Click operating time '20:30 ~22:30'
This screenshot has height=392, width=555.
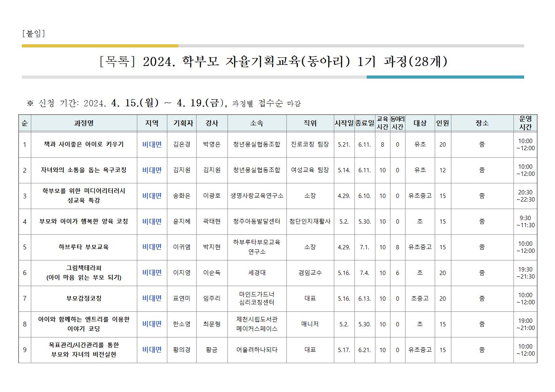[525, 196]
